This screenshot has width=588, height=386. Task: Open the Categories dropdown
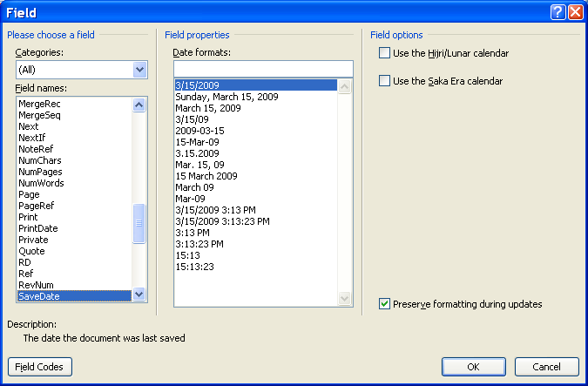139,70
